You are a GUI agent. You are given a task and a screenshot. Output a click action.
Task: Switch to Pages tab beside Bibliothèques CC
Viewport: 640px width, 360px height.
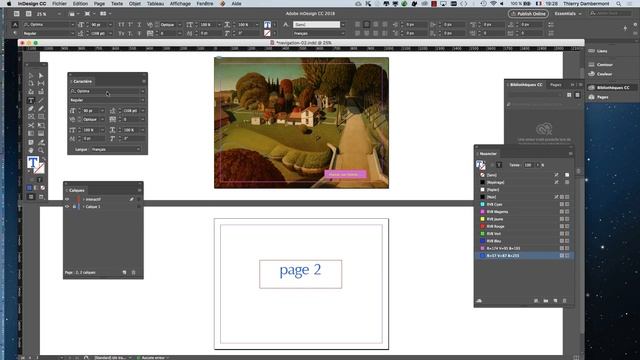click(556, 84)
